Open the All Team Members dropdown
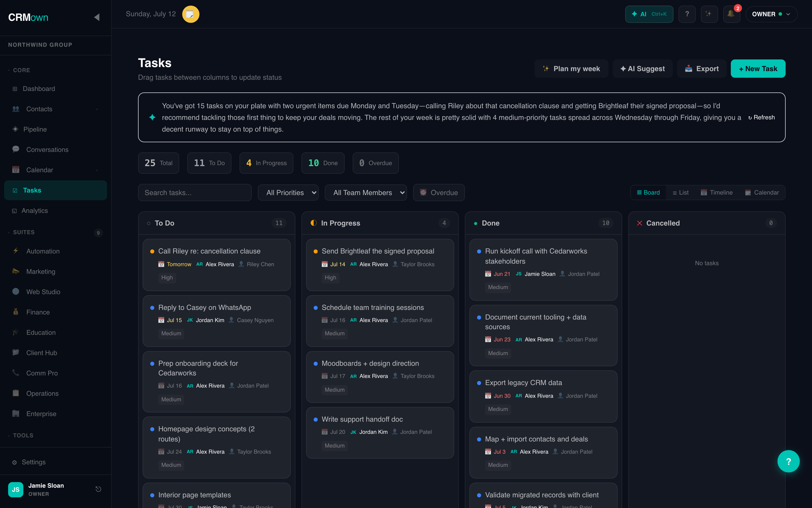 (366, 193)
